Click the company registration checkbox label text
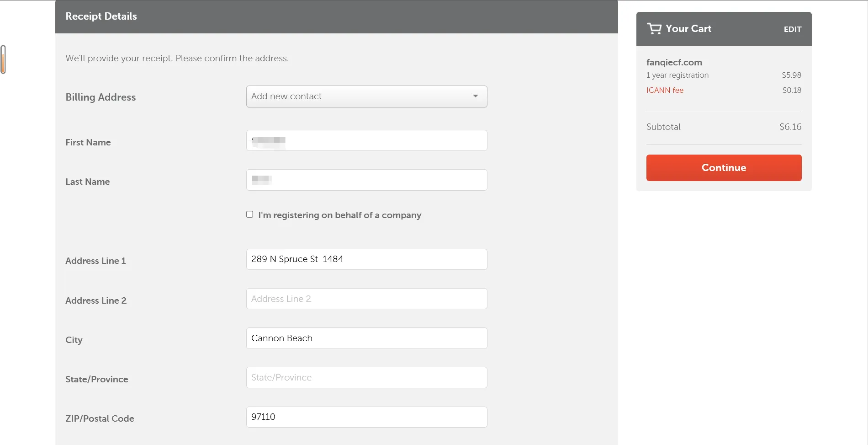The width and height of the screenshot is (868, 445). [x=339, y=215]
